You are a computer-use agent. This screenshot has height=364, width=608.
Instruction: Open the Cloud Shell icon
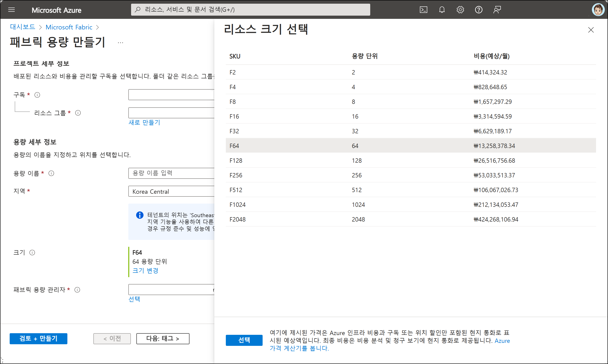[423, 10]
